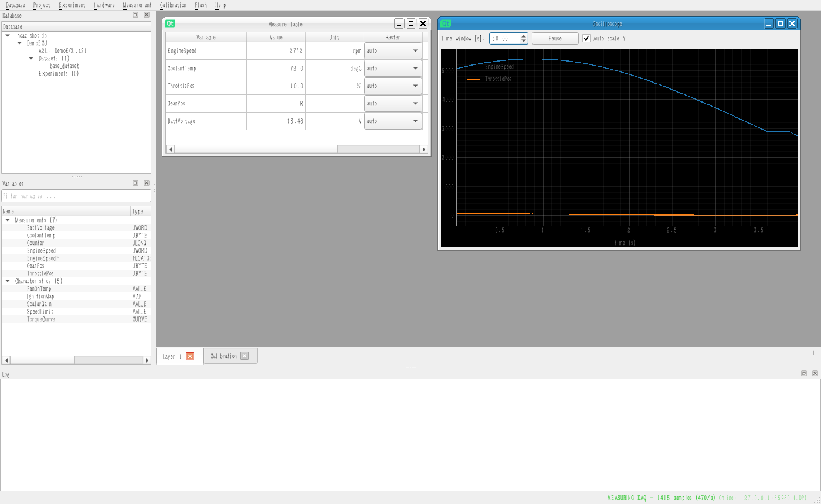The width and height of the screenshot is (821, 504).
Task: Close the Database dock panel
Action: (147, 15)
